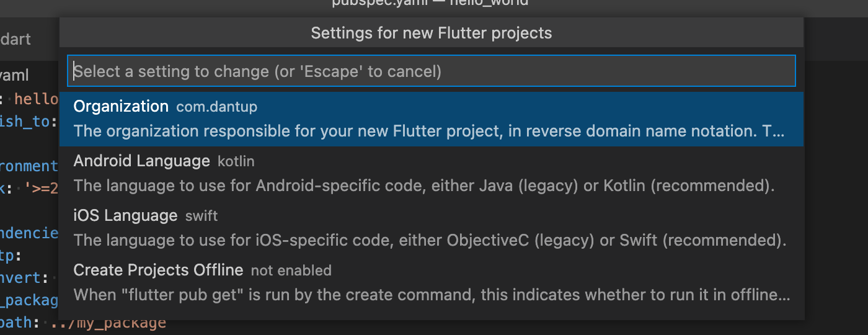The image size is (868, 335).
Task: Focus the 'Select a setting to change' input box
Action: pos(431,71)
